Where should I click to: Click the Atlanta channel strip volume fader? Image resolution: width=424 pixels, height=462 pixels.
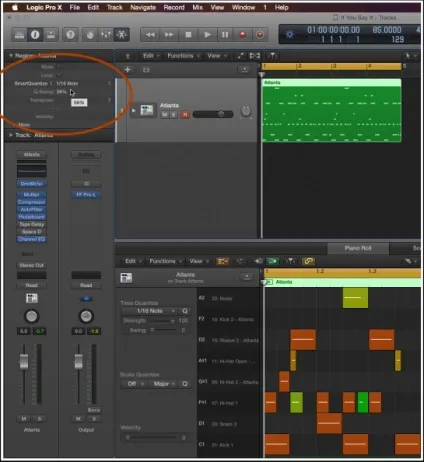pos(24,361)
